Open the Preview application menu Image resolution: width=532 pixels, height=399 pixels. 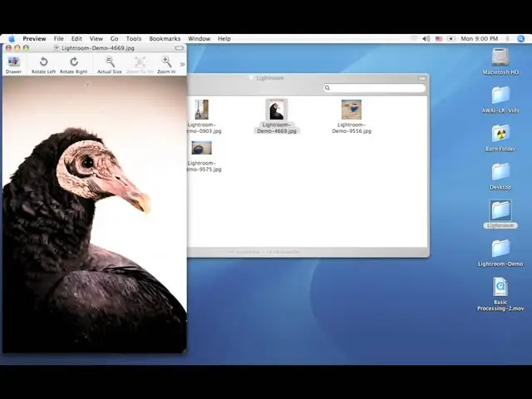coord(34,39)
